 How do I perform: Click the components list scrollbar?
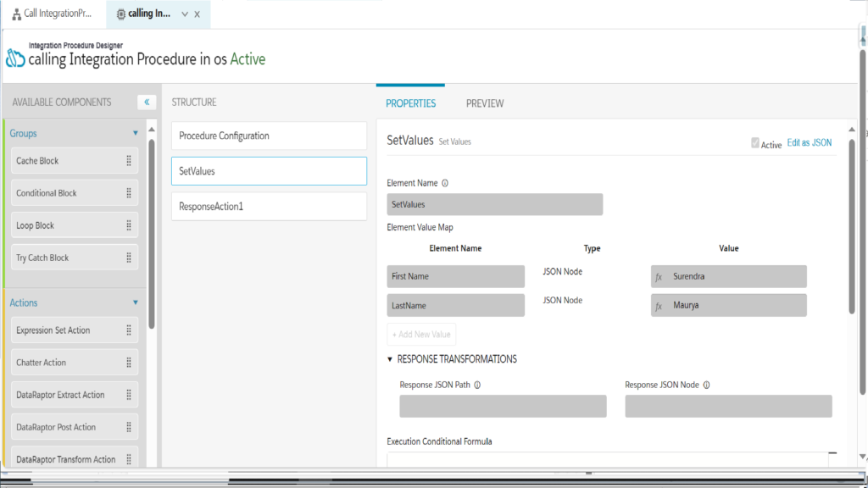pyautogui.click(x=152, y=232)
